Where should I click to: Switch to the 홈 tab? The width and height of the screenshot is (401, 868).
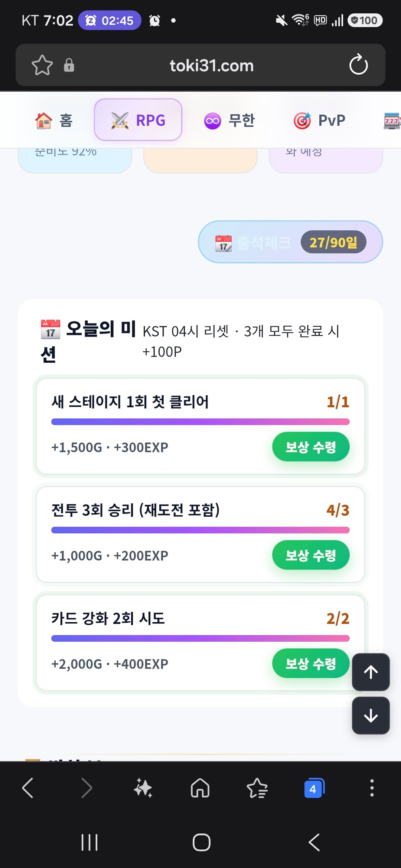pyautogui.click(x=53, y=120)
